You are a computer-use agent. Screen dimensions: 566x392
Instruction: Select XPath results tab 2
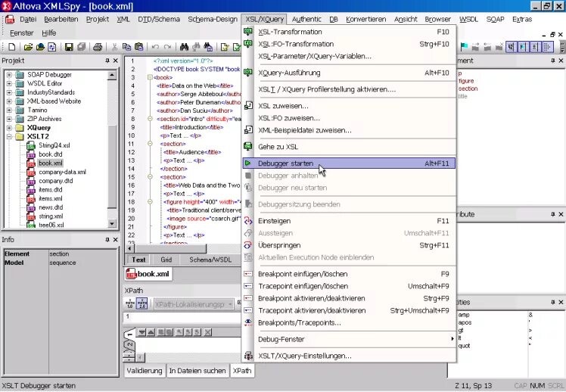pos(129,345)
